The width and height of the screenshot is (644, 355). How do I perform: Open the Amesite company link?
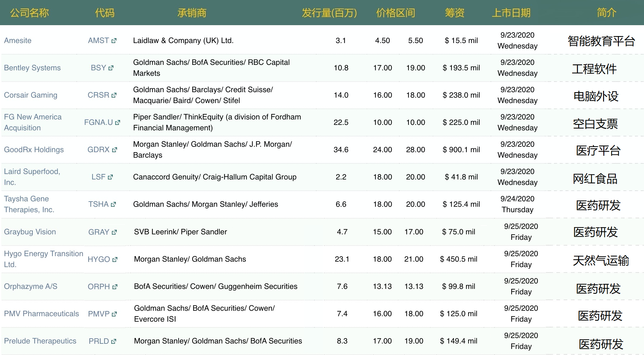[18, 40]
